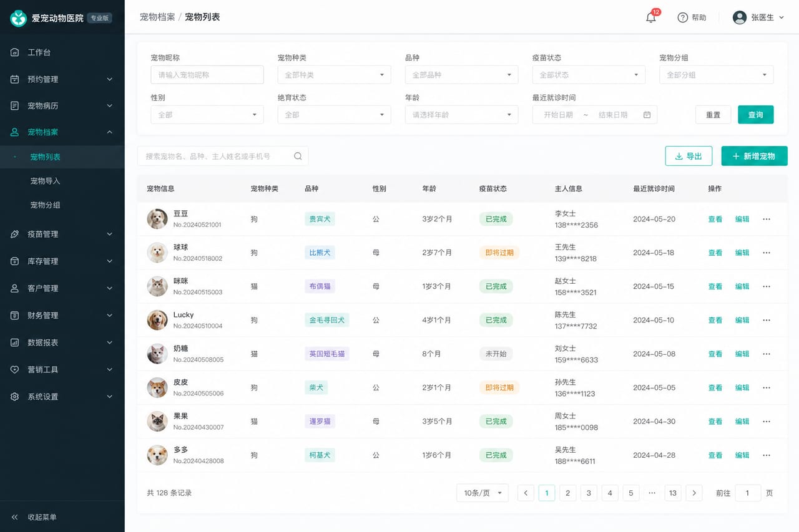Select 宠物列表 submenu item

coord(62,157)
